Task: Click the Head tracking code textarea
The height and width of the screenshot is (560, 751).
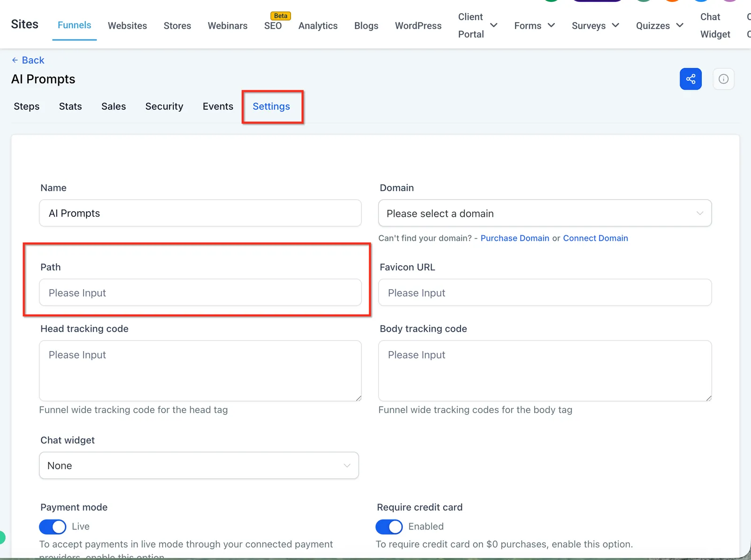Action: [200, 371]
